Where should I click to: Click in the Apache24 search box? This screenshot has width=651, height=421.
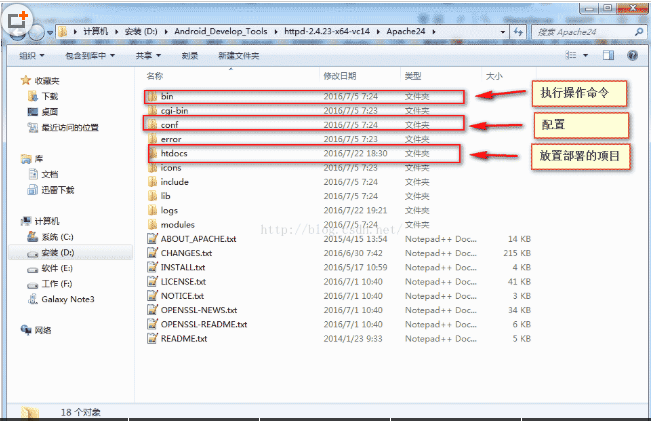(x=583, y=32)
